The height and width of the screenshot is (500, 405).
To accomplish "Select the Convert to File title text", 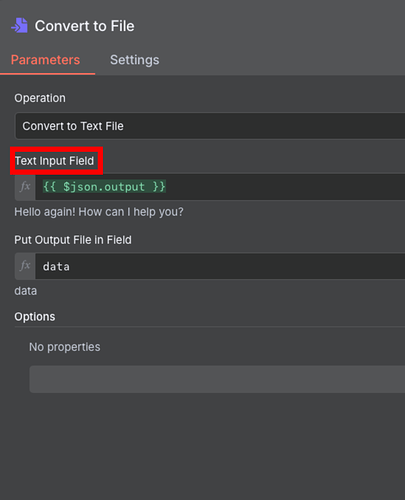I will point(85,26).
